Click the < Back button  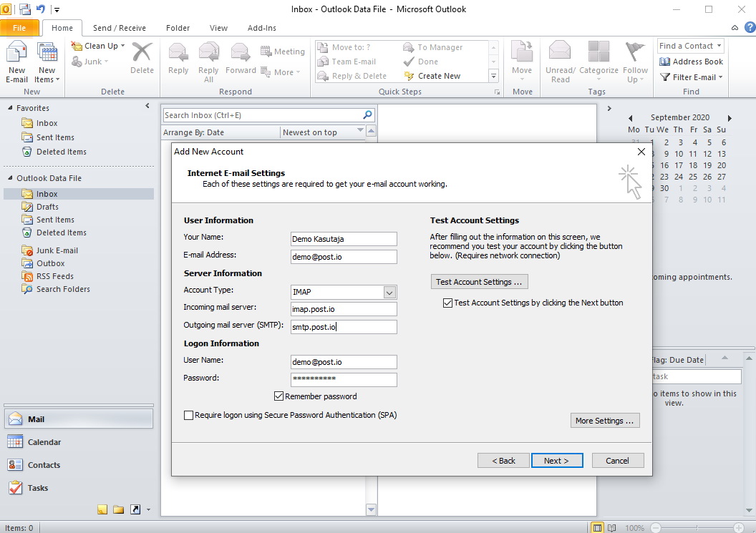pyautogui.click(x=503, y=460)
